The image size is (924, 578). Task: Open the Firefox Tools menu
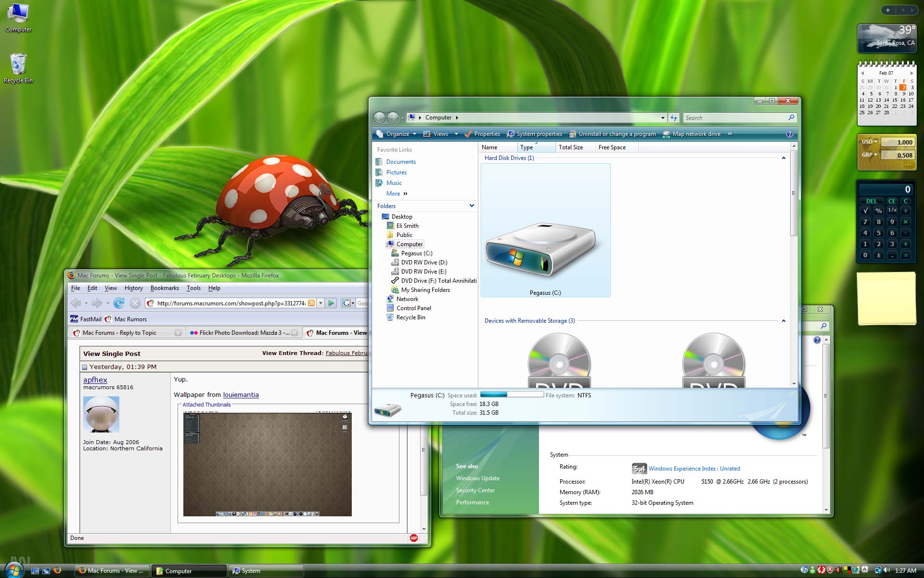(193, 288)
